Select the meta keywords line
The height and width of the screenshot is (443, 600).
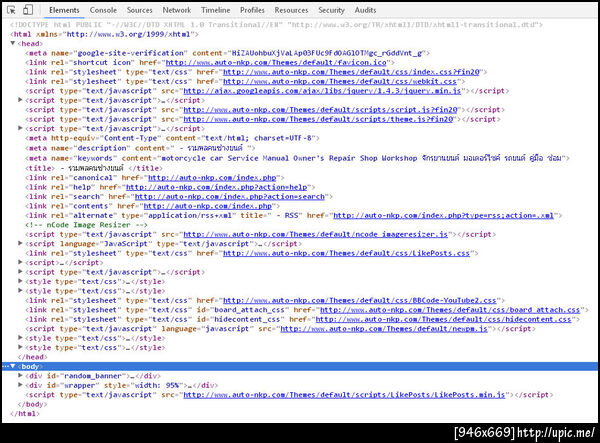click(x=297, y=158)
